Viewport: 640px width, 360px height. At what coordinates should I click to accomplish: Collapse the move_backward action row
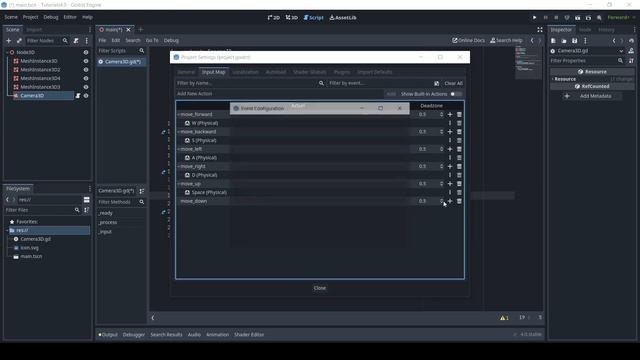coord(178,132)
